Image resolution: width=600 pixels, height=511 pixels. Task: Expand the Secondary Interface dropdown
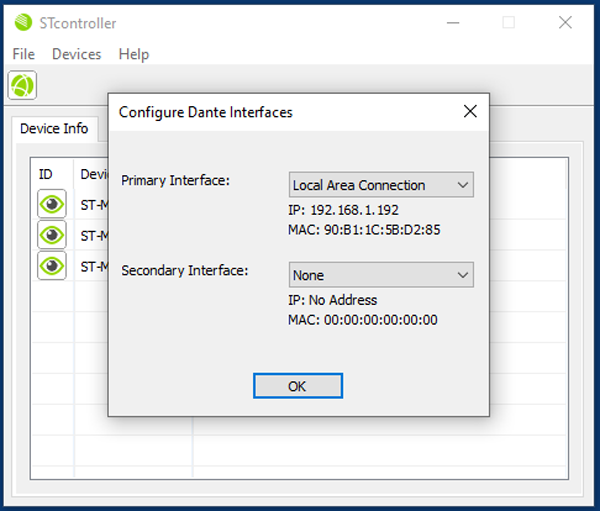[380, 275]
